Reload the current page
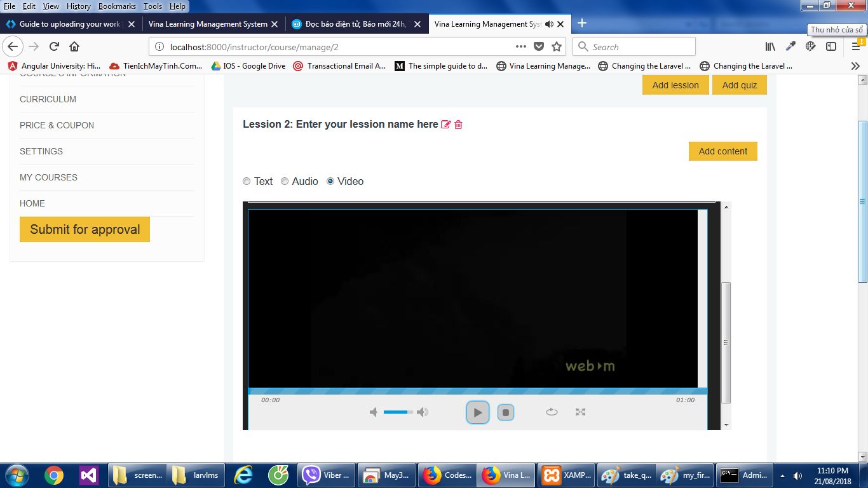The height and width of the screenshot is (488, 868). point(54,46)
